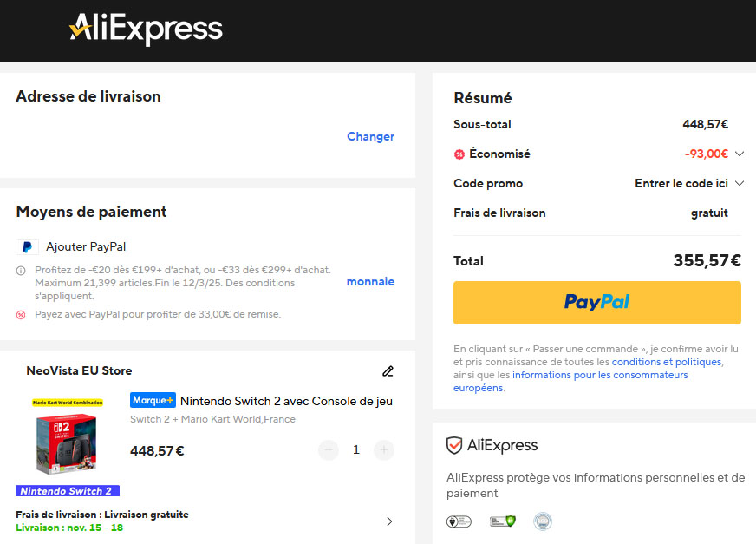Image resolution: width=756 pixels, height=544 pixels.
Task: Expand the Économisé savings details chevron
Action: pyautogui.click(x=739, y=154)
